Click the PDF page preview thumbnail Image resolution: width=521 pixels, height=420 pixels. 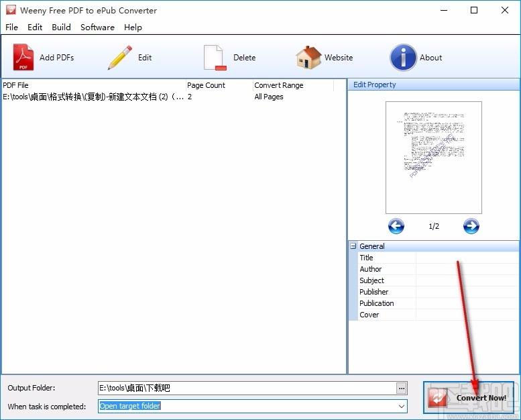point(433,158)
